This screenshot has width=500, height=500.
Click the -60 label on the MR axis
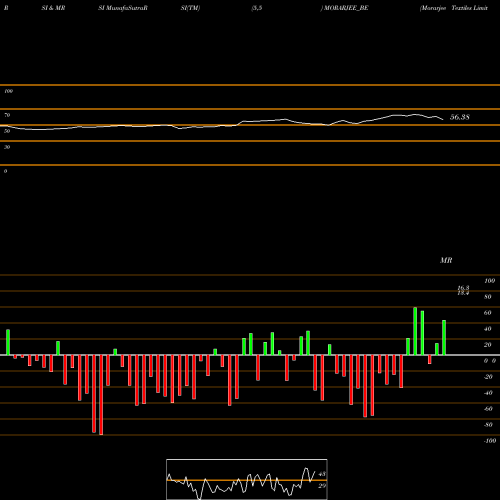coord(488,409)
